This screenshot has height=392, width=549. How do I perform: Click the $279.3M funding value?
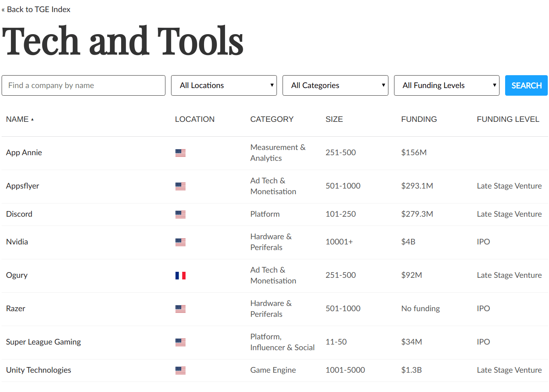pyautogui.click(x=417, y=214)
